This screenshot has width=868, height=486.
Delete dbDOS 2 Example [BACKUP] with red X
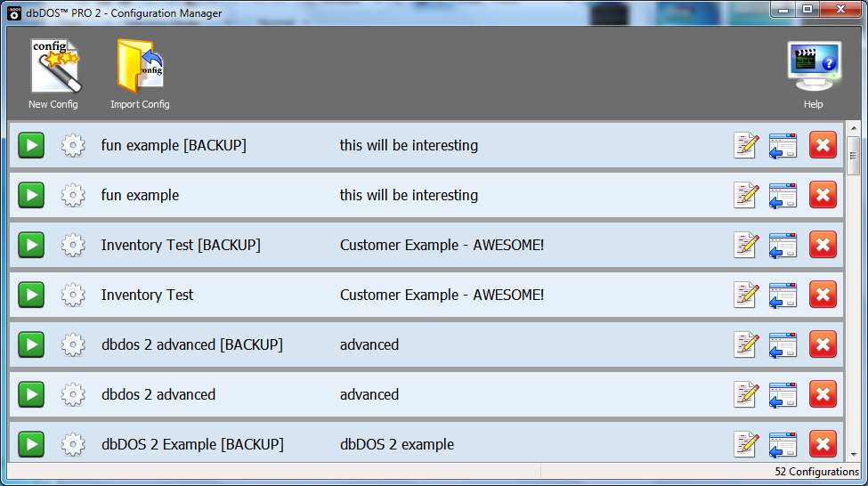823,444
